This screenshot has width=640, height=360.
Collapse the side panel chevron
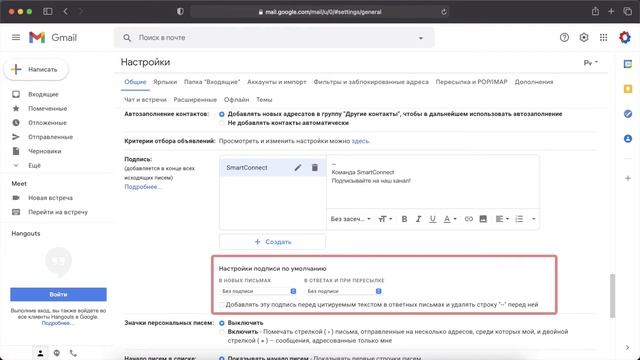click(627, 347)
